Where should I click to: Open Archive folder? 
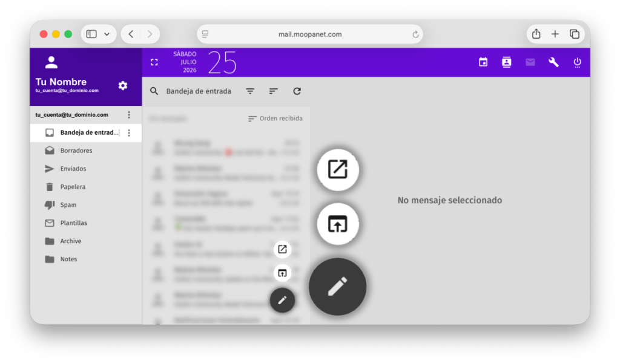point(86,241)
